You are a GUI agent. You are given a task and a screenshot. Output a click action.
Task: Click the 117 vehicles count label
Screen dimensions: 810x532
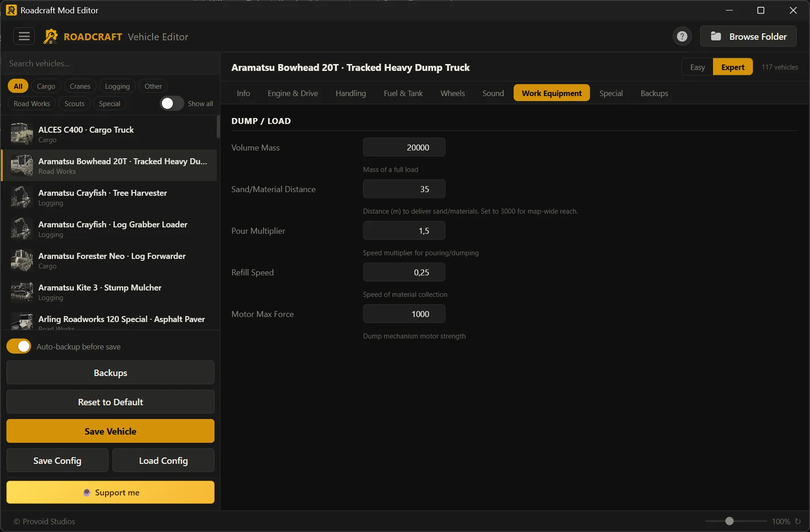779,67
